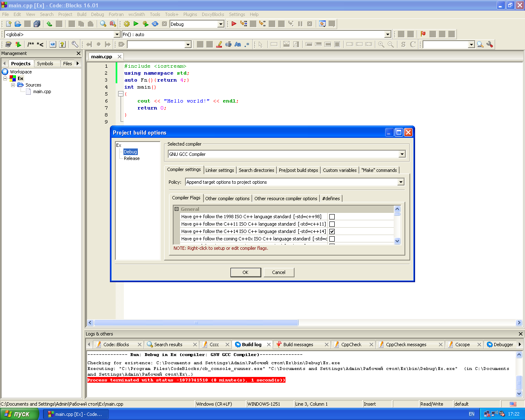Viewport: 525px width, 420px height.
Task: Click the editor horizontal scrollbar thumb
Action: pos(196,323)
